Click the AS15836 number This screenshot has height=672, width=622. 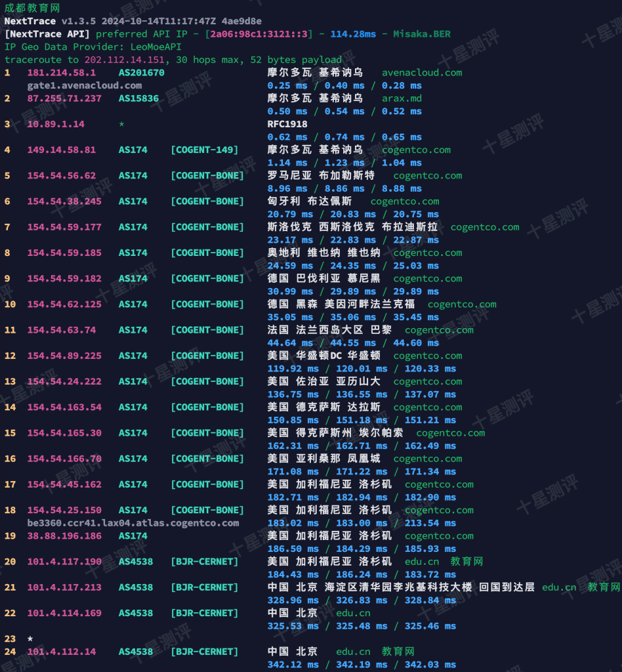click(138, 98)
